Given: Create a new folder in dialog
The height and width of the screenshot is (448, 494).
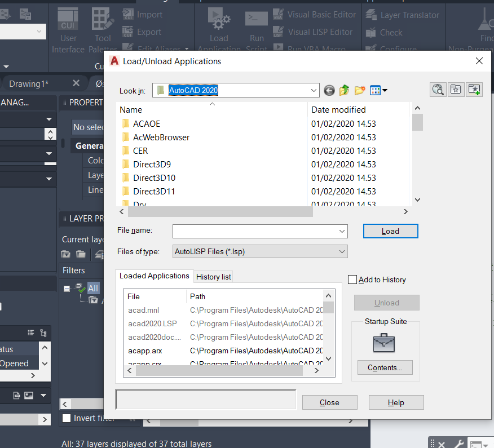Looking at the screenshot, I should tap(360, 90).
